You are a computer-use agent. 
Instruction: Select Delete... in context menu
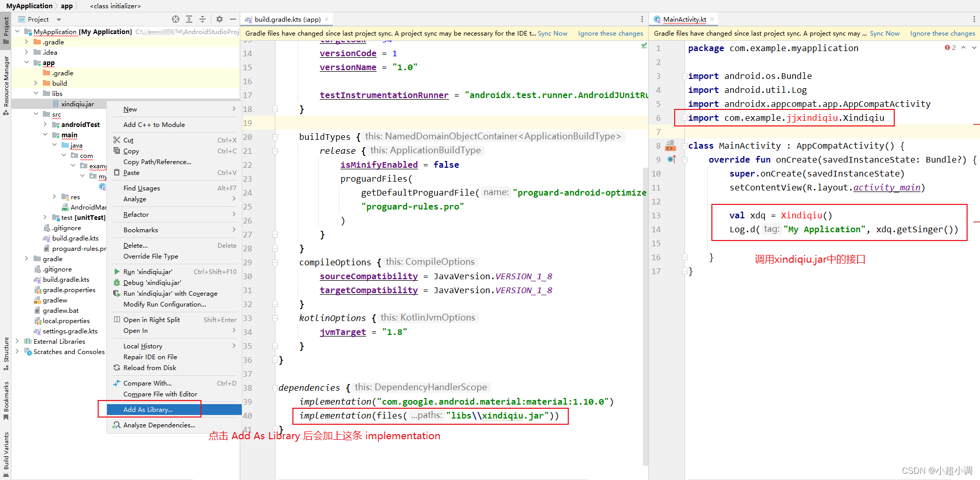click(x=174, y=245)
